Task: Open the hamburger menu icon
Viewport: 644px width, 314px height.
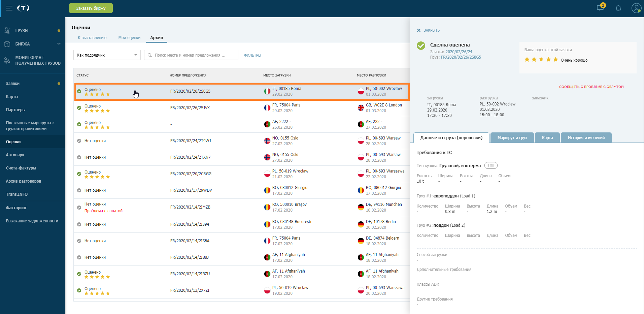Action: (x=9, y=8)
